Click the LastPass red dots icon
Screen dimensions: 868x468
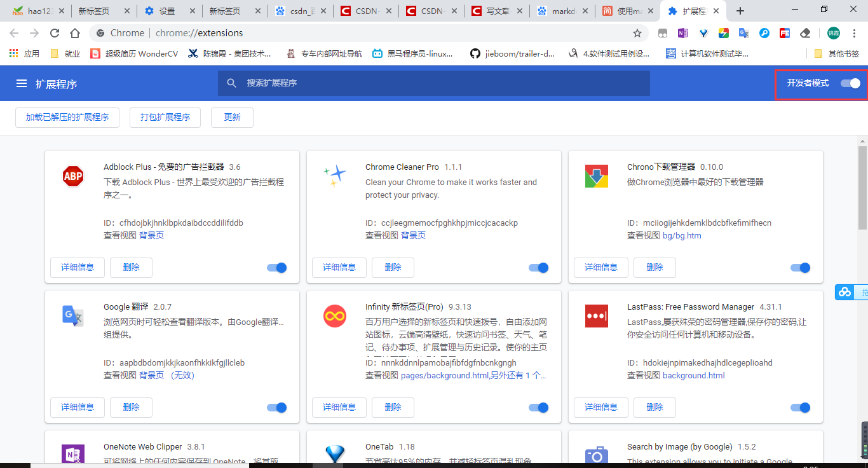coord(597,316)
